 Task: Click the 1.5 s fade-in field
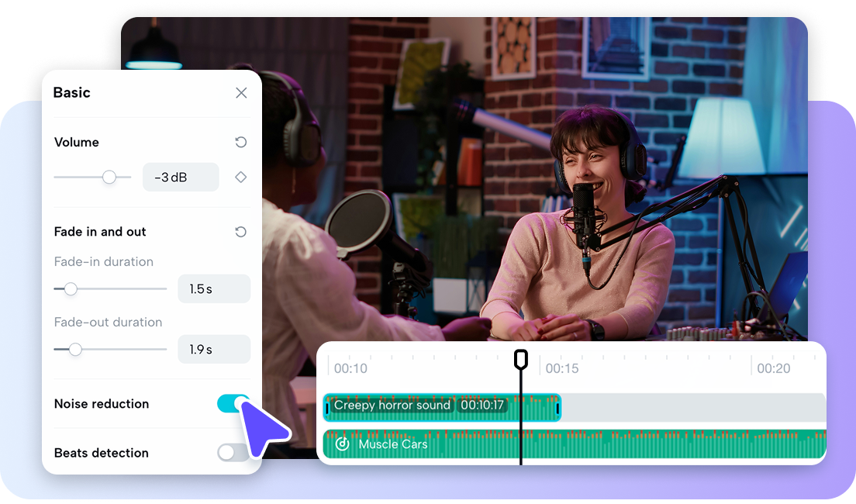tap(214, 289)
